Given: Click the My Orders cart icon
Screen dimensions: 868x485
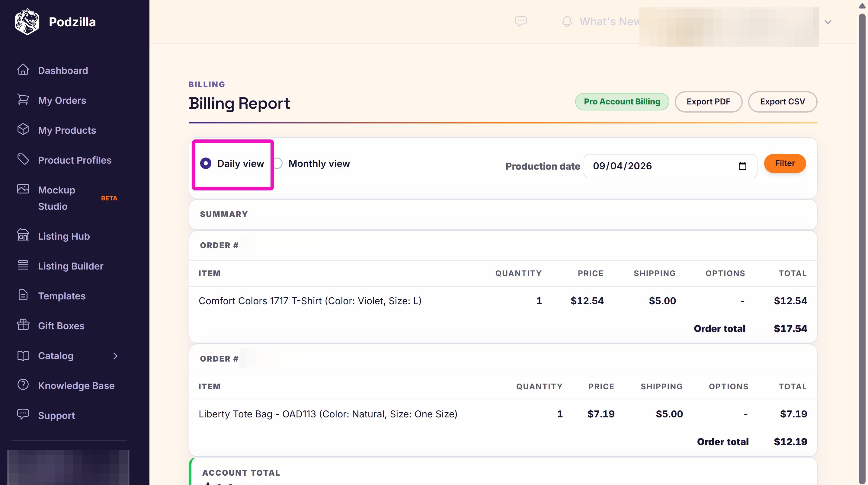Looking at the screenshot, I should tap(23, 99).
